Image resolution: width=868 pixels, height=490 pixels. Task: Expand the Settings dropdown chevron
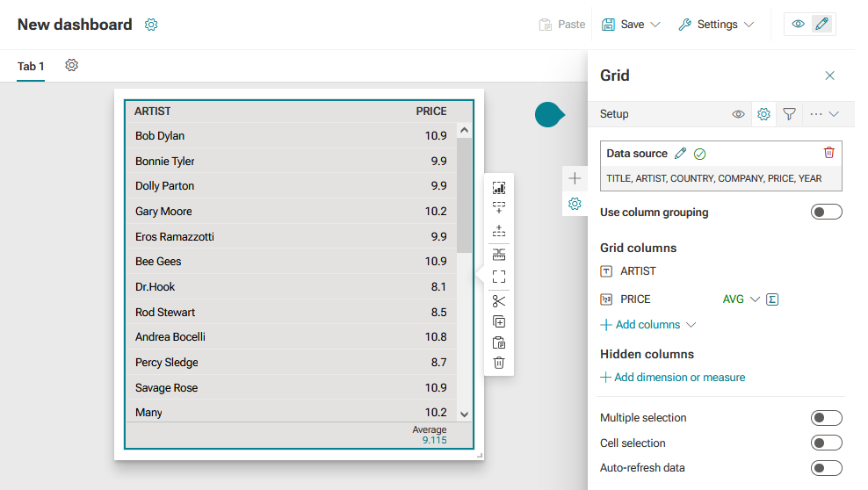click(x=749, y=25)
